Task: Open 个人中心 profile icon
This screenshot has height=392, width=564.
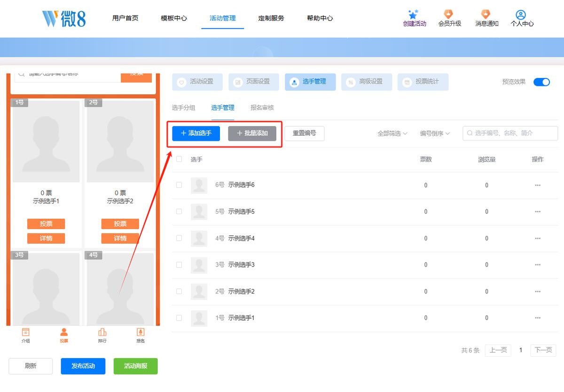Action: [521, 15]
